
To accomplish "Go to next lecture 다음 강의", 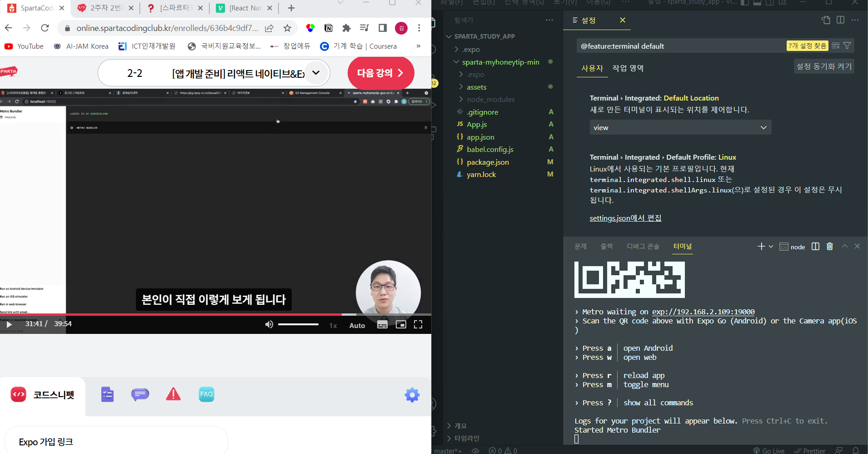I will (x=381, y=73).
